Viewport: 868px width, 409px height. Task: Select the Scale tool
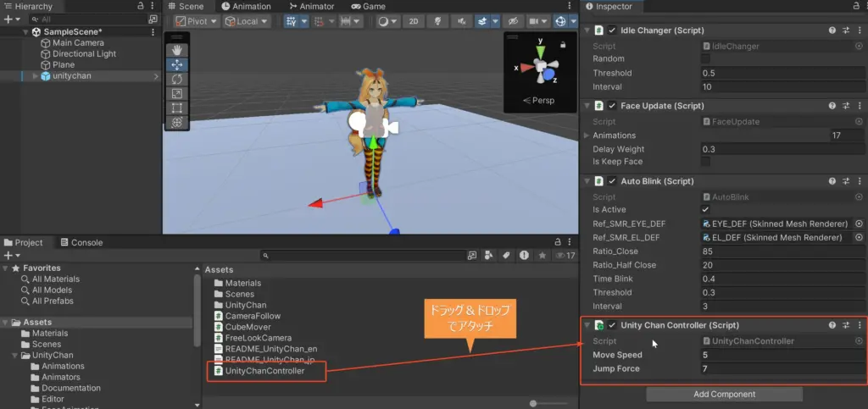(177, 94)
